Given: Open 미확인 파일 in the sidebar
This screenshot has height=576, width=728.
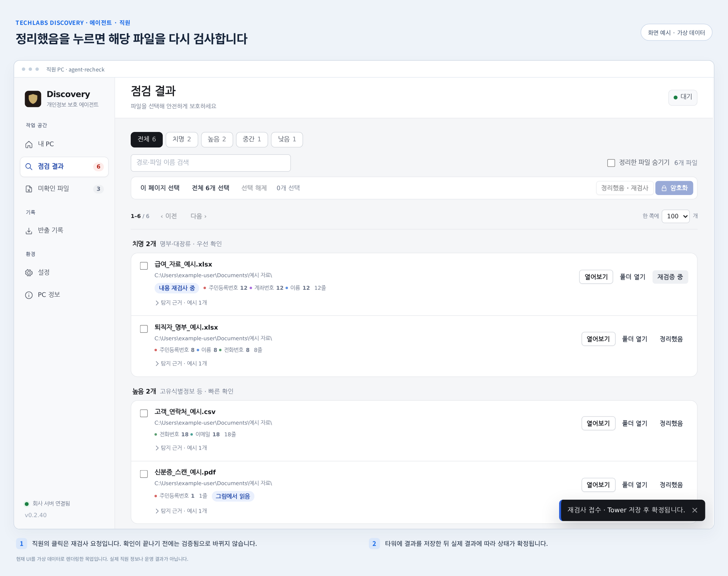Looking at the screenshot, I should [64, 189].
